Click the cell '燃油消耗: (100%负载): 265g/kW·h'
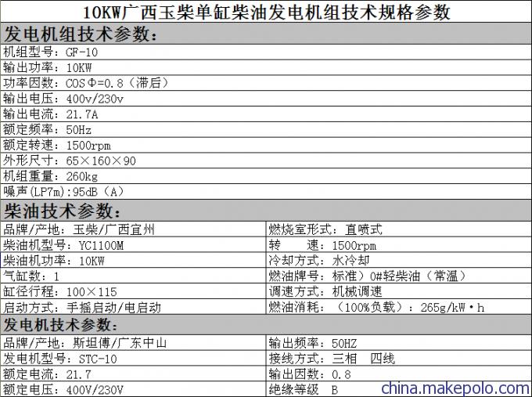Image resolution: width=532 pixels, height=397 pixels. 399,307
